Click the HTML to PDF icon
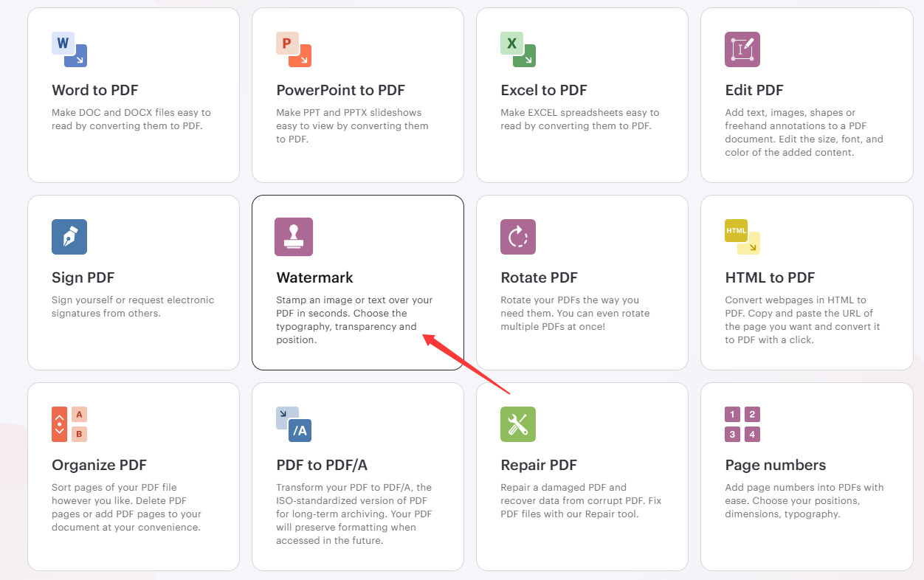 tap(742, 237)
